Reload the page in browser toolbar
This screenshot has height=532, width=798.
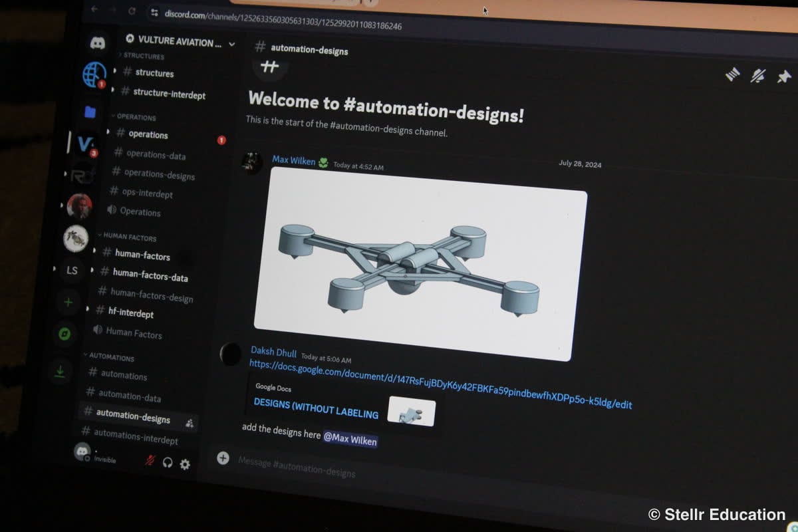point(132,11)
